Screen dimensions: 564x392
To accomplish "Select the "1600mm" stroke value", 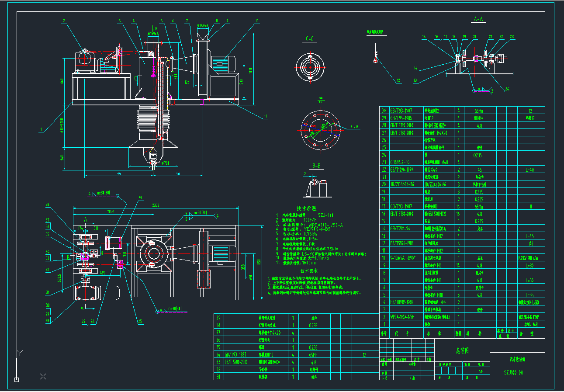I will click(308, 263).
